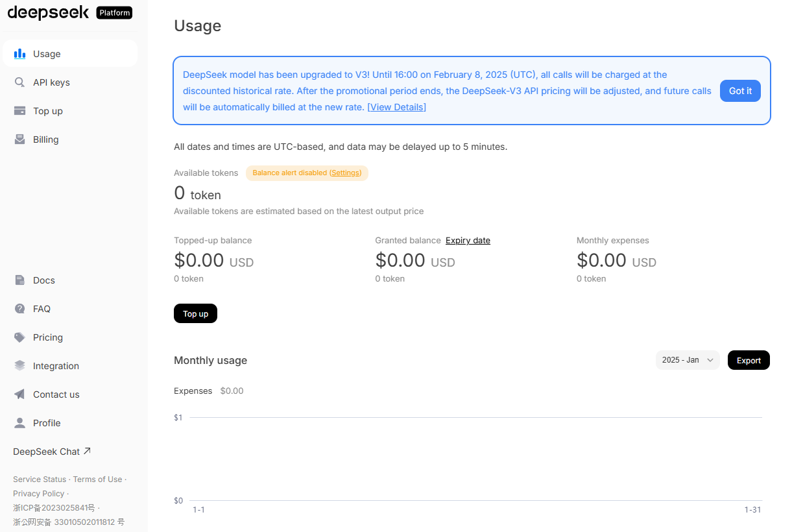Open the Service Status footer link
Viewport: 792px width, 532px height.
pos(40,479)
